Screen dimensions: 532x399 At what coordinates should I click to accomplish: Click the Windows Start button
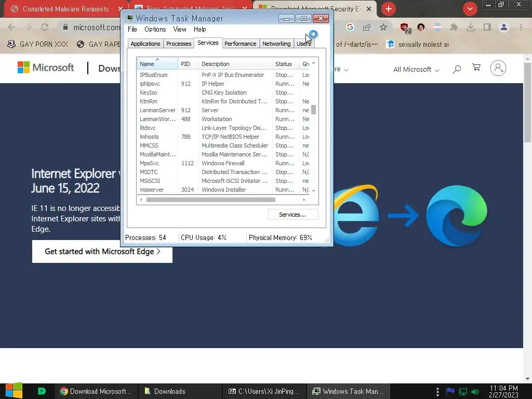[14, 391]
